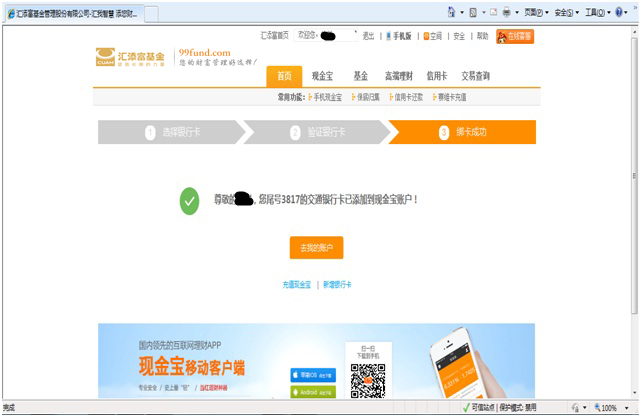Follow the 新增银行卡 link
Image resolution: width=641 pixels, height=417 pixels.
pos(336,285)
